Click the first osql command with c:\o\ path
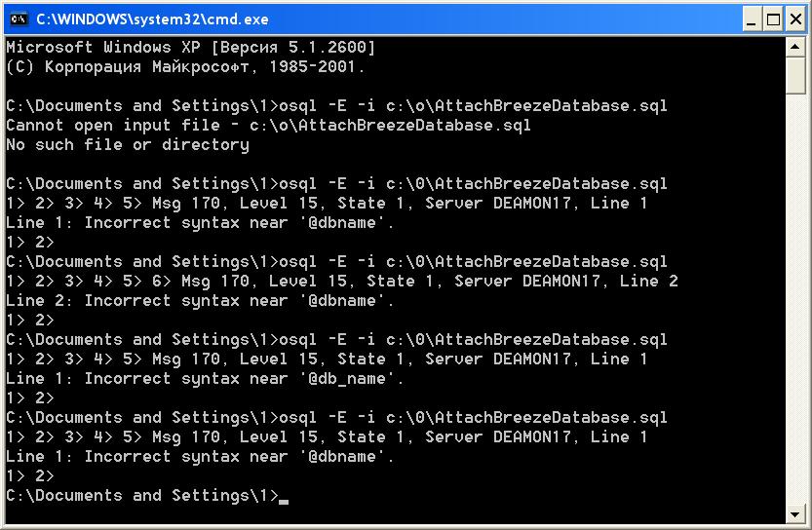Viewport: 812px width, 530px height. 473,106
